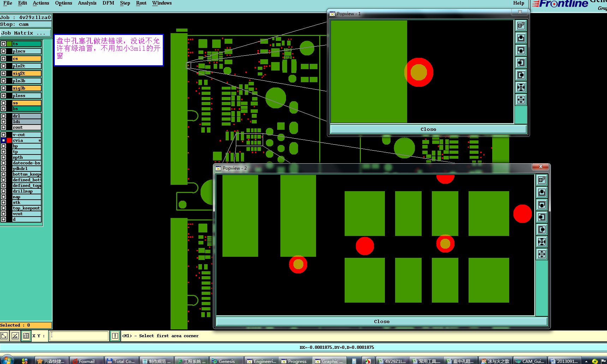Open Foxmail from the taskbar

click(87, 361)
